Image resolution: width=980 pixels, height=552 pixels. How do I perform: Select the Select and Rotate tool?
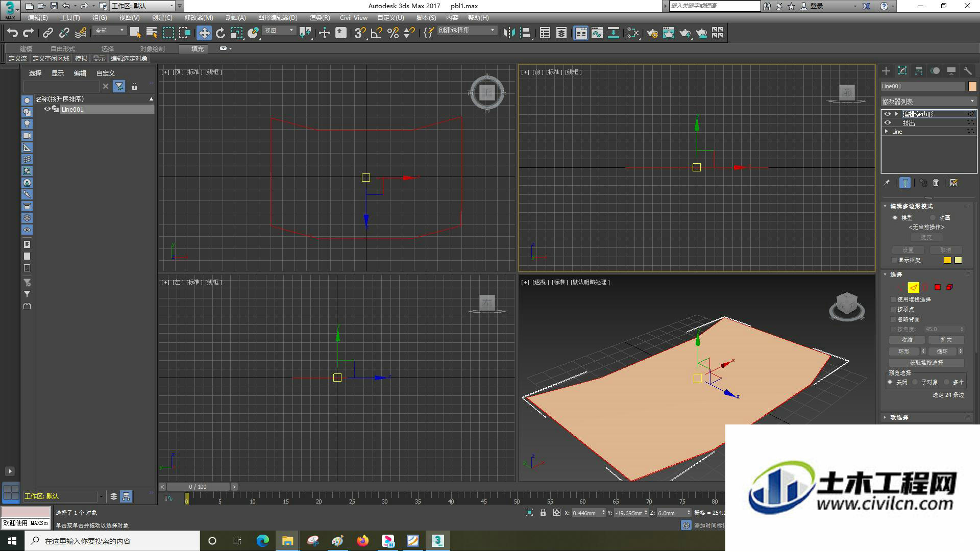(220, 33)
